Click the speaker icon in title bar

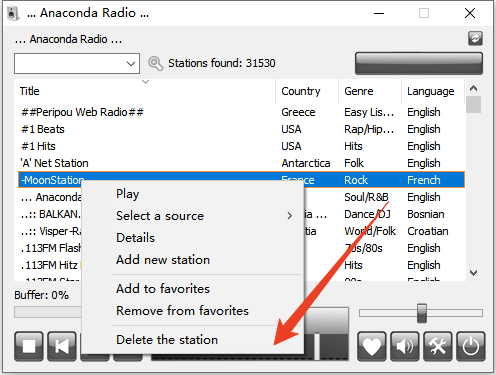click(x=12, y=13)
